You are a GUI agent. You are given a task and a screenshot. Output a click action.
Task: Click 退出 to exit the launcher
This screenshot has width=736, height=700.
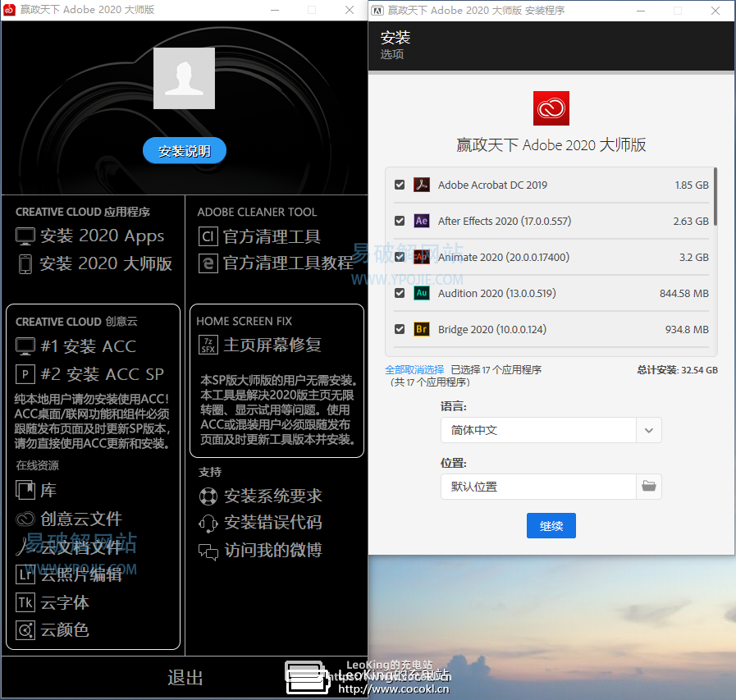coord(185,678)
